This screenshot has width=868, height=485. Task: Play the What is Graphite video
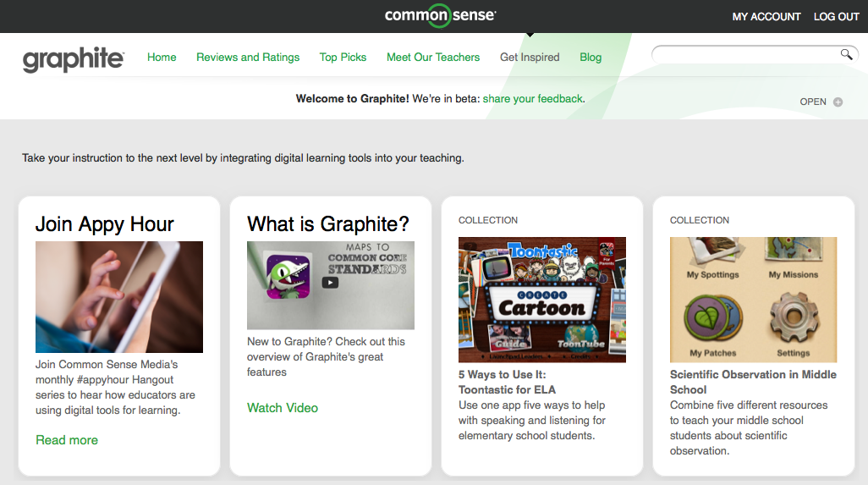tap(330, 283)
